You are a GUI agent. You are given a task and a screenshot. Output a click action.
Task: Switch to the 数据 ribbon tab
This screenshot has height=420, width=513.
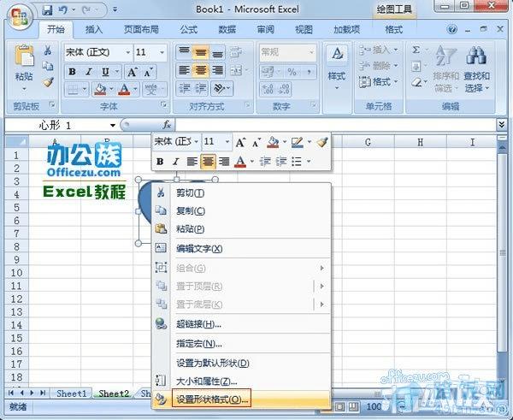(227, 30)
